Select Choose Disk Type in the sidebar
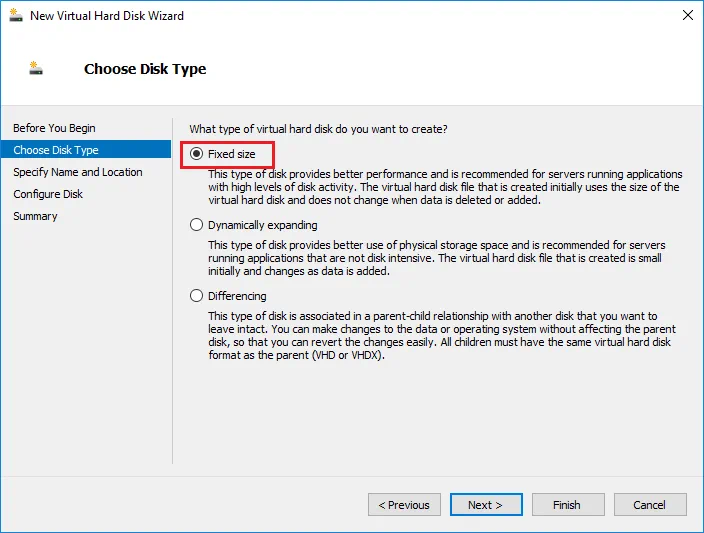The height and width of the screenshot is (533, 704). (56, 150)
